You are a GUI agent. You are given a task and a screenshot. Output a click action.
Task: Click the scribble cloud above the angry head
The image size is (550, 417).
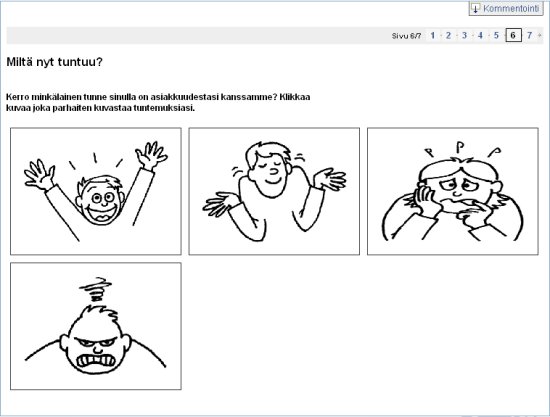coord(95,289)
